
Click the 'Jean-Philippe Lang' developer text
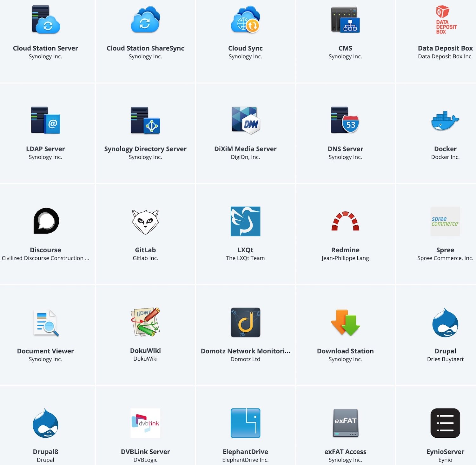pos(345,258)
